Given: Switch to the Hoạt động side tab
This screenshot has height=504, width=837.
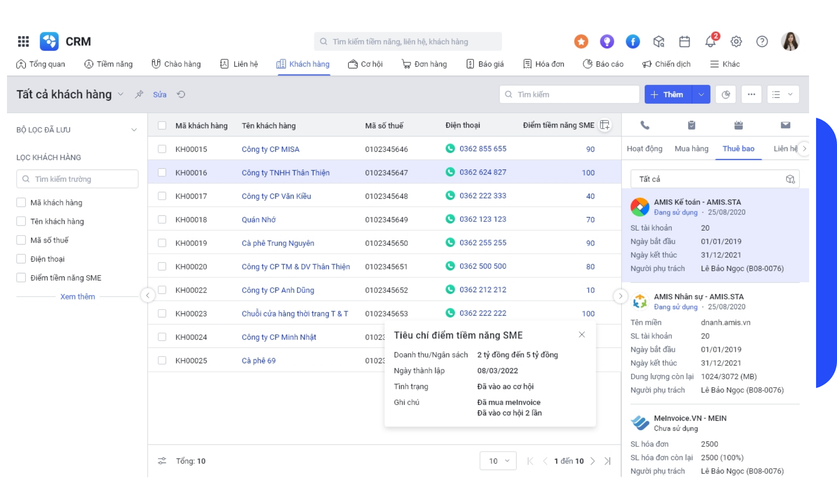Looking at the screenshot, I should point(644,149).
